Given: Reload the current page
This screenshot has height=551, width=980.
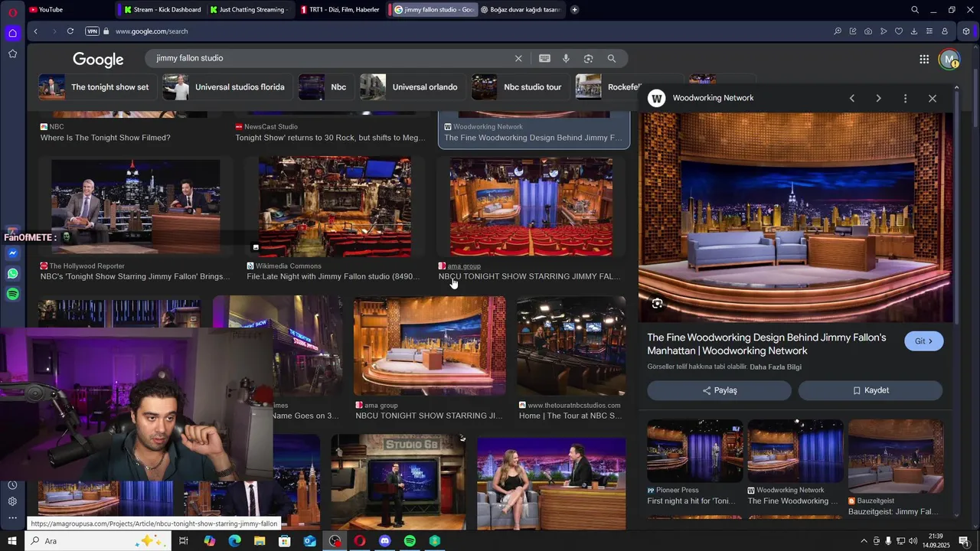Looking at the screenshot, I should point(70,31).
